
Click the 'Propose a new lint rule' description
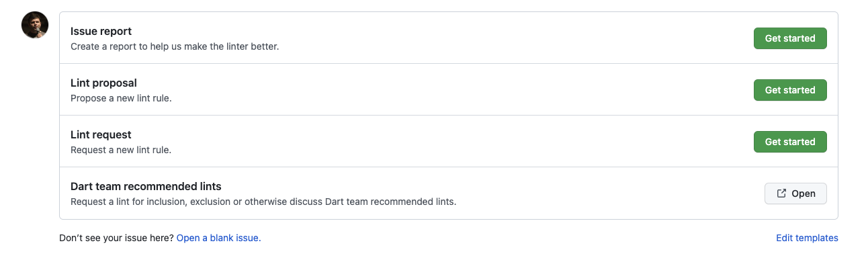(x=121, y=99)
